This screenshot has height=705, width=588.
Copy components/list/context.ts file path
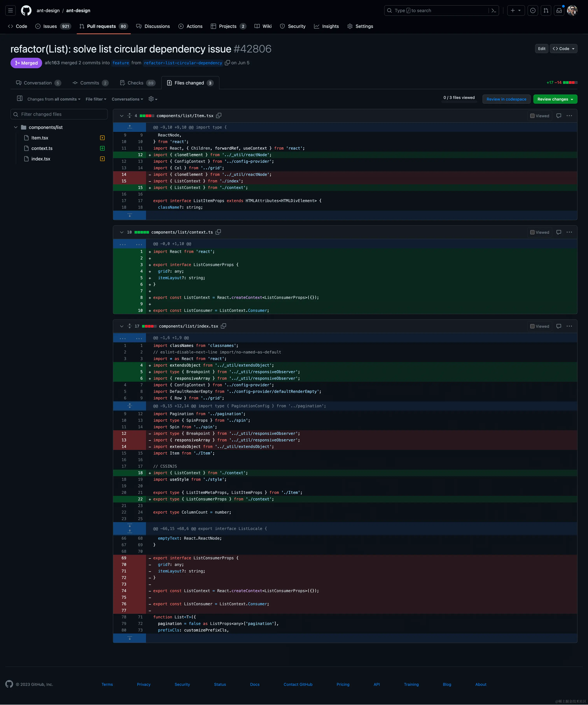tap(218, 232)
